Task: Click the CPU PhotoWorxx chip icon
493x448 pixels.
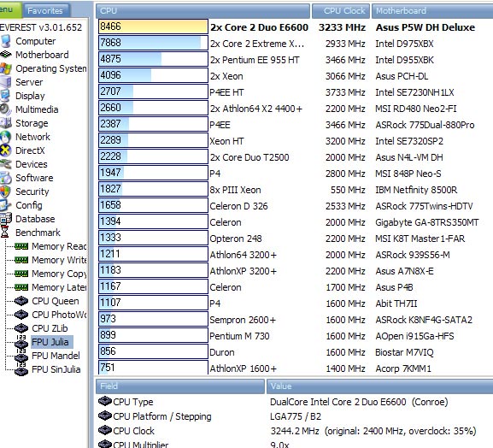Action: (21, 315)
